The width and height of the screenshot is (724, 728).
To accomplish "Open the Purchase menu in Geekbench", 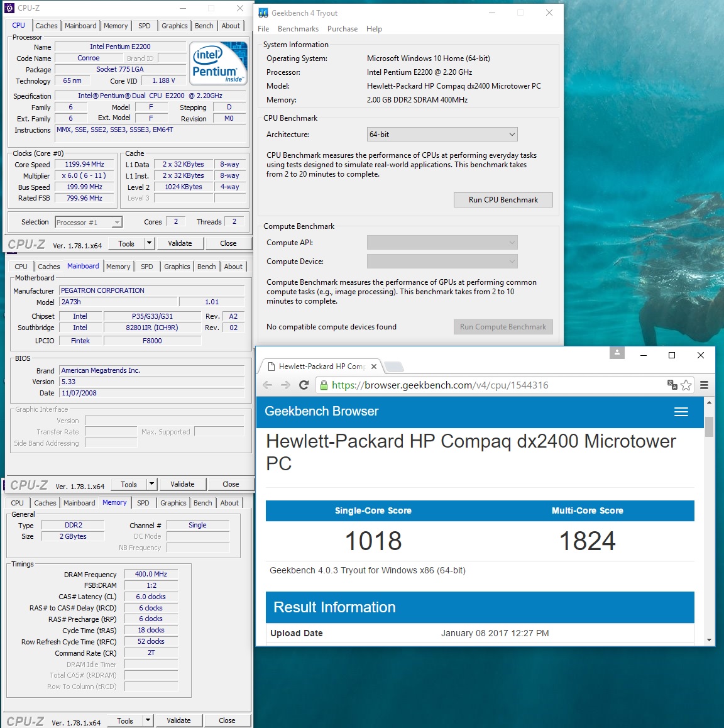I will 343,29.
